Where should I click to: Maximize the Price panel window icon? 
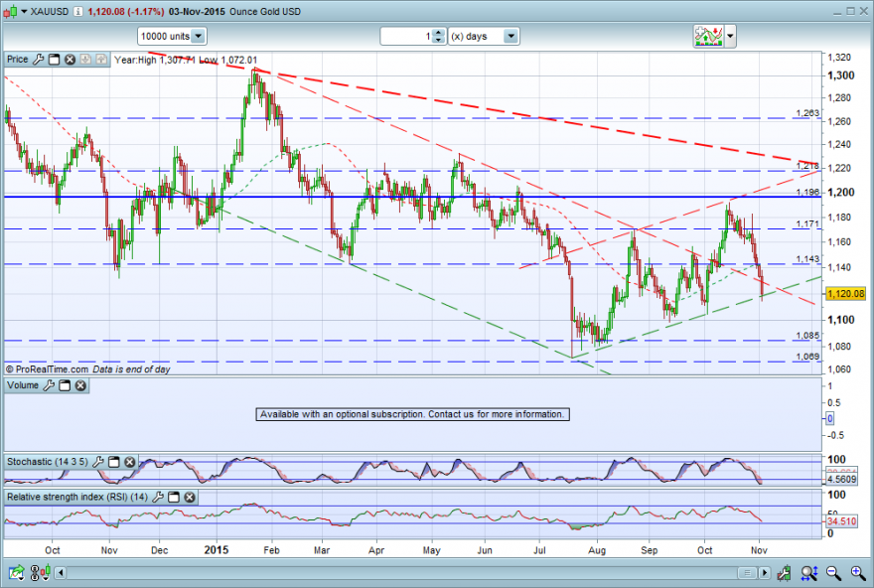pos(54,59)
